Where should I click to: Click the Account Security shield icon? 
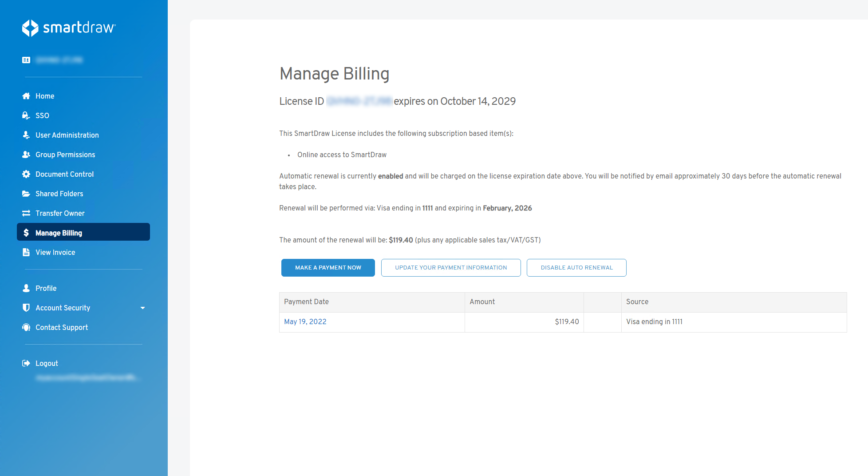[x=26, y=308]
